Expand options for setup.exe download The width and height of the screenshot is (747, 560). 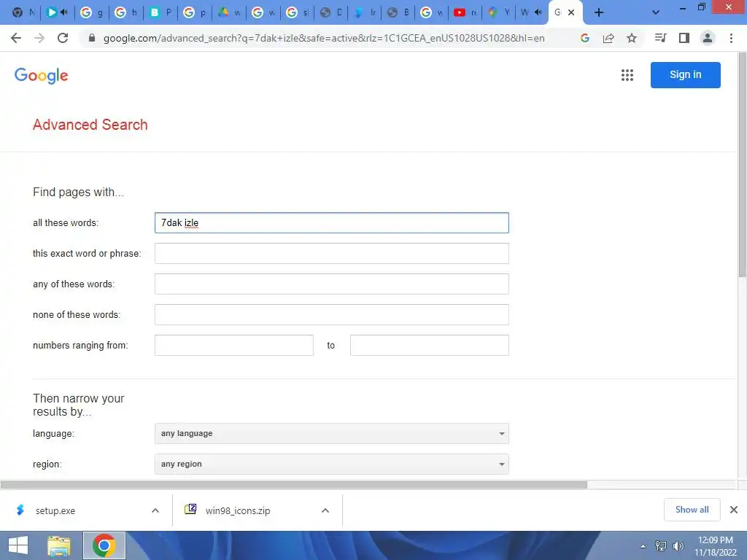pos(155,510)
